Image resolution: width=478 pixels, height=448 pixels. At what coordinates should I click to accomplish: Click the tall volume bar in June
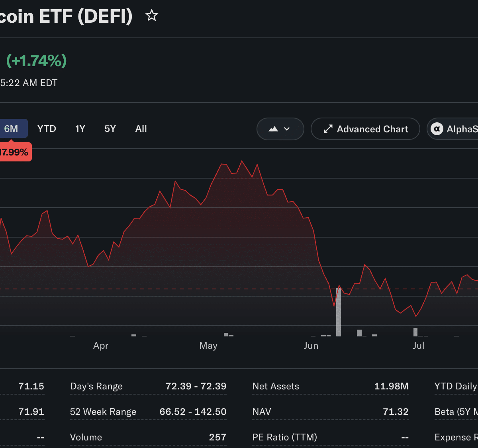tap(339, 312)
